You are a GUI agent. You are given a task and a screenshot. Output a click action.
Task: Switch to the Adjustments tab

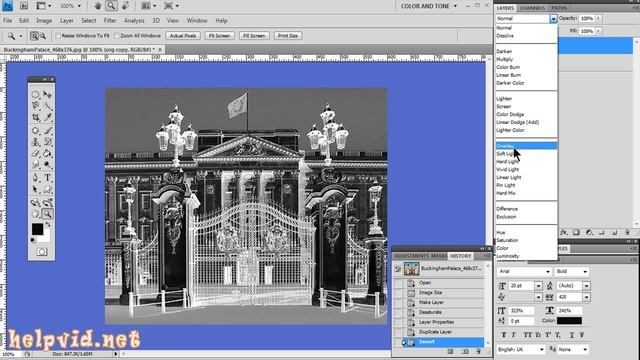(x=411, y=256)
